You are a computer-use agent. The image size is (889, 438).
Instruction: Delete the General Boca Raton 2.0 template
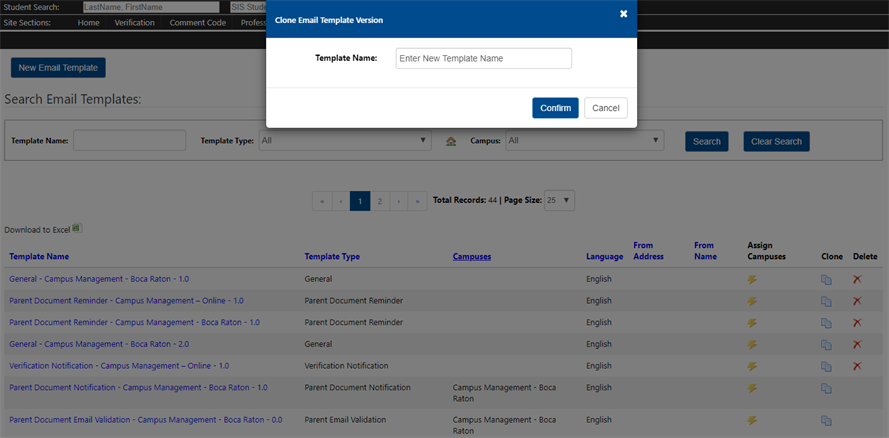[857, 344]
